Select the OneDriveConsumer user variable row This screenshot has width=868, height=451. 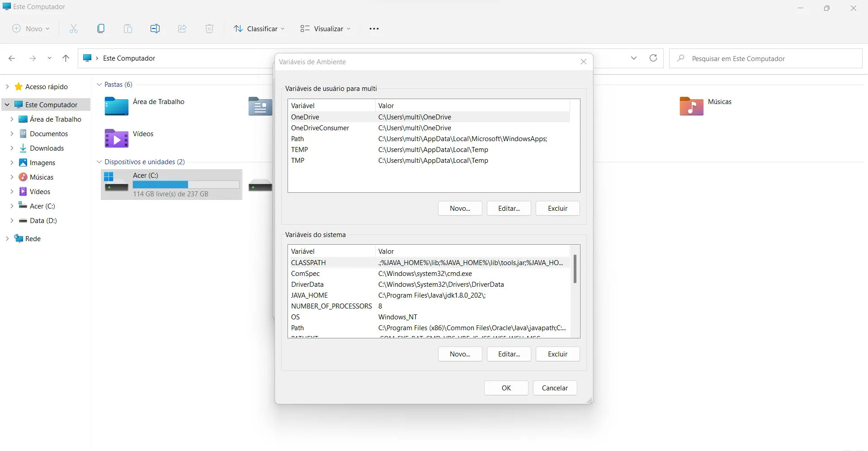(x=429, y=128)
